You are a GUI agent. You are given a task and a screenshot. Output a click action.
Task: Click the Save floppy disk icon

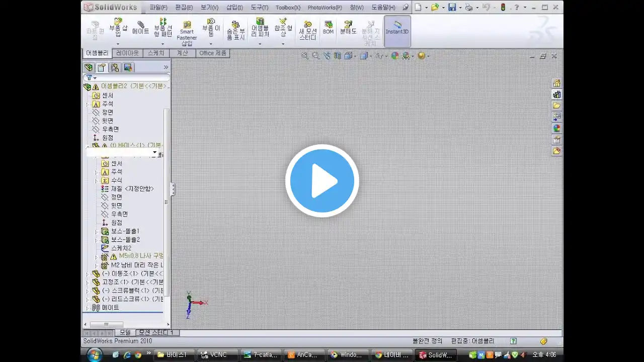point(452,7)
